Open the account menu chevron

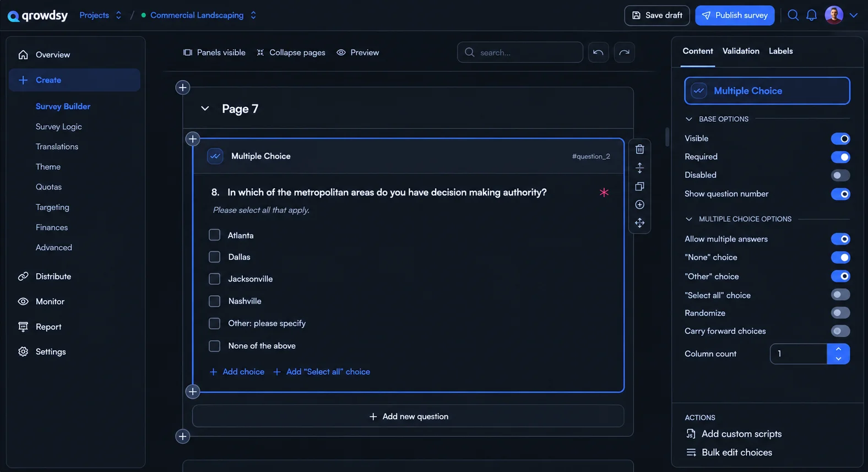click(x=854, y=15)
